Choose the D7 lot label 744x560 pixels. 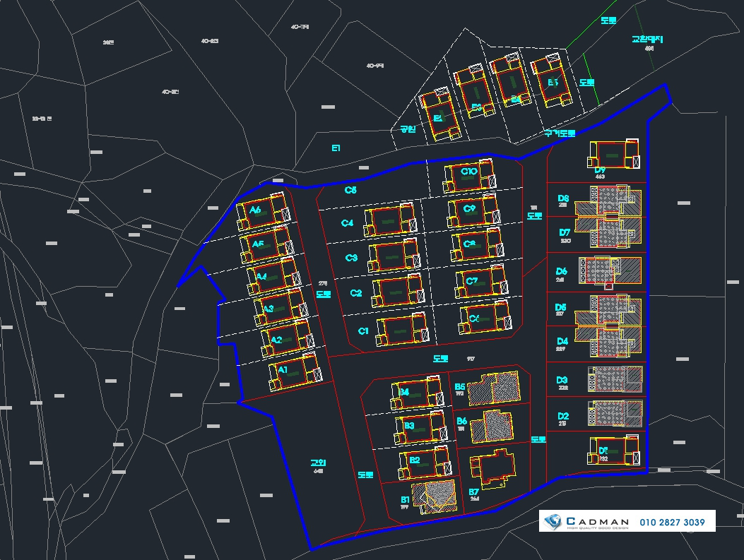click(564, 233)
